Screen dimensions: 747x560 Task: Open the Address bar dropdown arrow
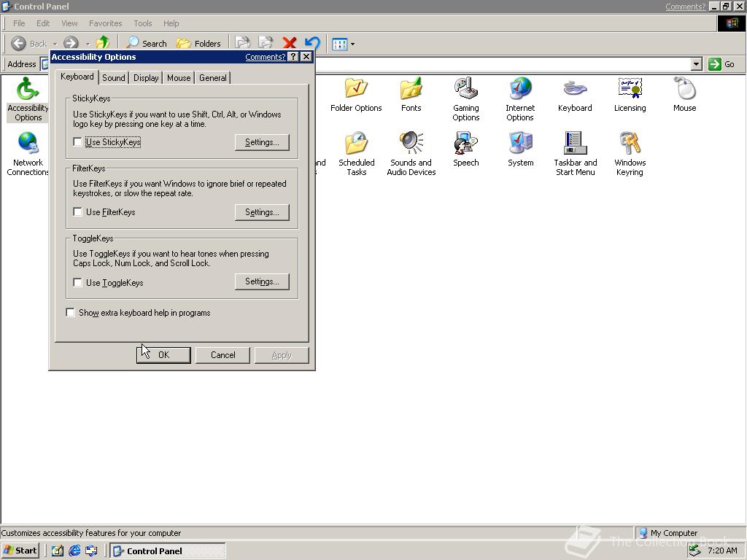[696, 64]
